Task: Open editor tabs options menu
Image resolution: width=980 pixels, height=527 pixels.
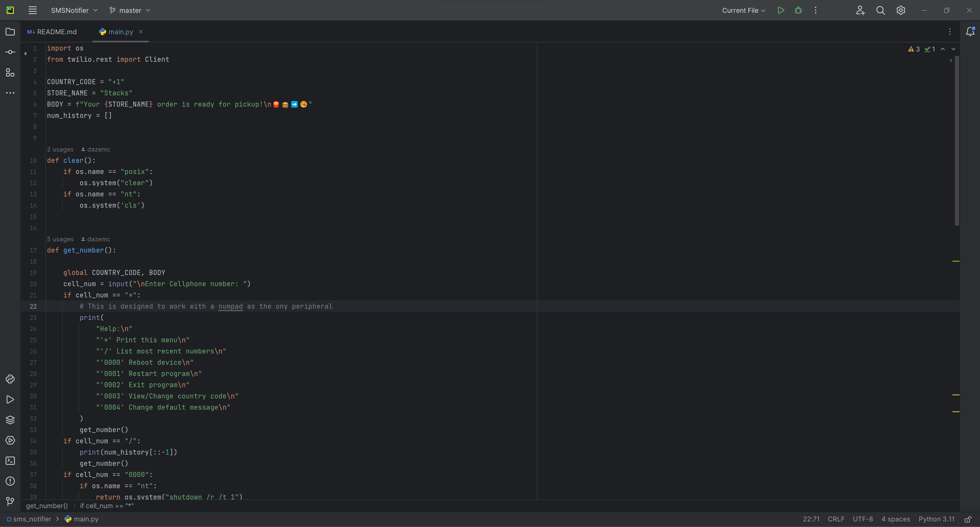Action: pos(950,32)
